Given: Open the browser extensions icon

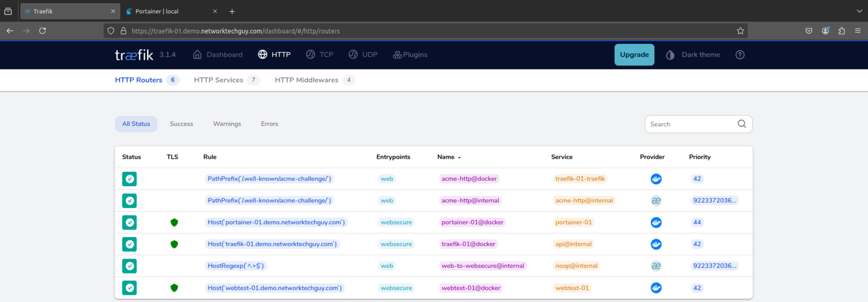Looking at the screenshot, I should (842, 31).
